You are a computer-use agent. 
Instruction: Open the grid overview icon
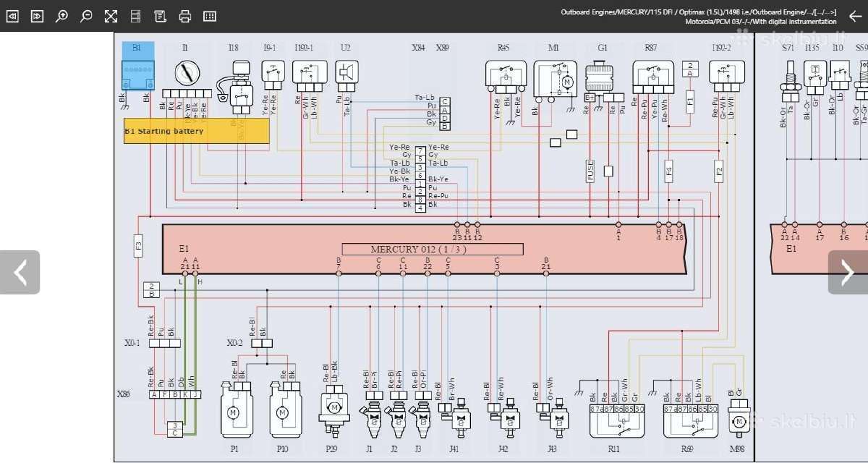(x=210, y=16)
